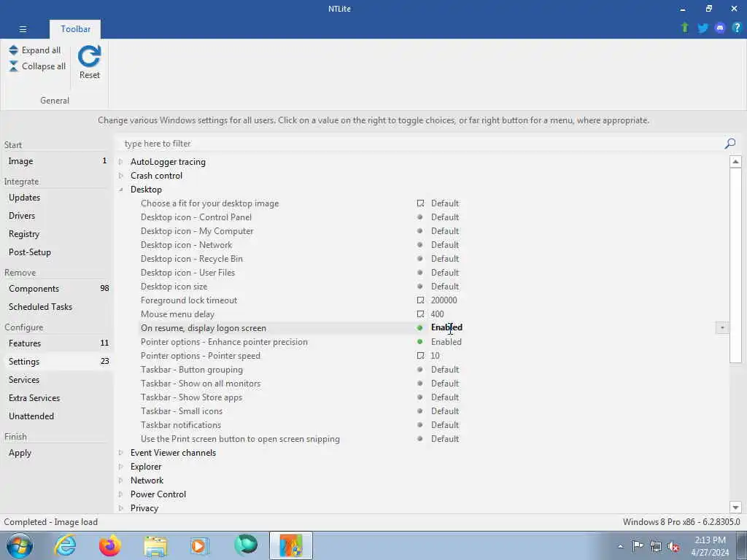The height and width of the screenshot is (560, 747).
Task: Click edit icon for Foreground lock timeout
Action: pyautogui.click(x=420, y=300)
